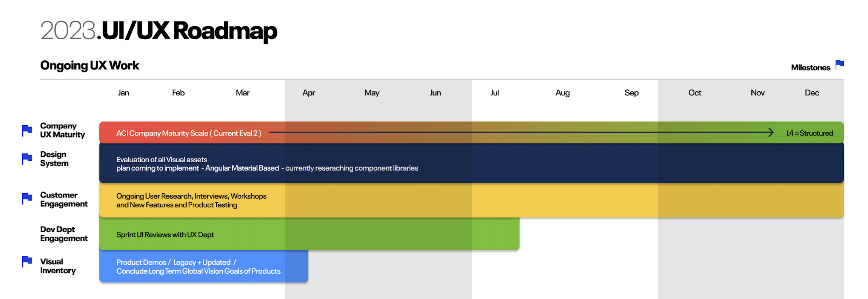868x299 pixels.
Task: Select the yellow Ongoing User Research bar
Action: [x=471, y=200]
